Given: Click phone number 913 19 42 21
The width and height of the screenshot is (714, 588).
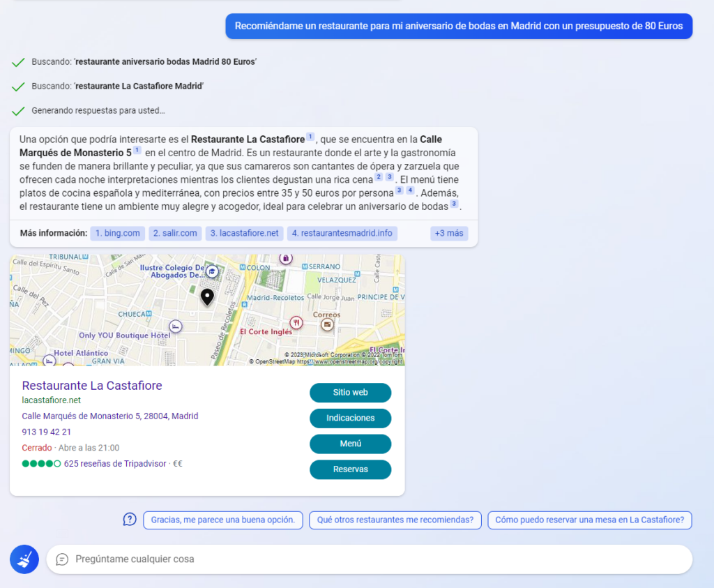Looking at the screenshot, I should [x=47, y=432].
